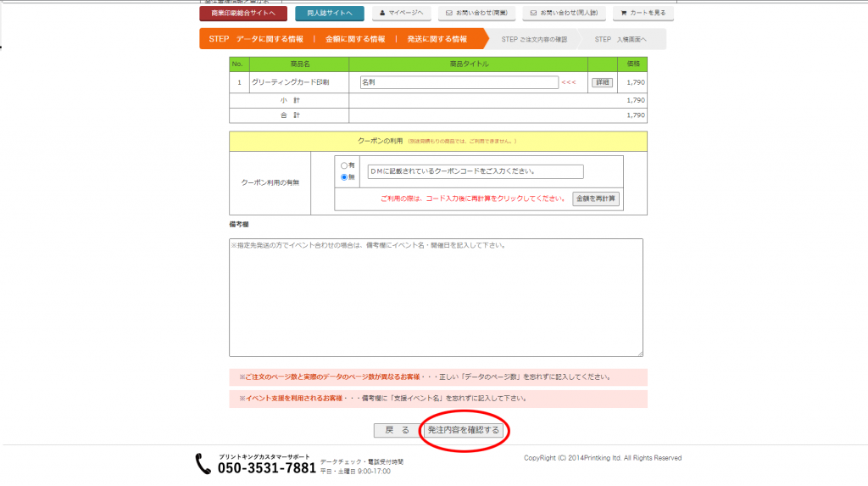Select the STEP 入稿画面へ step
The width and height of the screenshot is (868, 486).
pyautogui.click(x=620, y=39)
